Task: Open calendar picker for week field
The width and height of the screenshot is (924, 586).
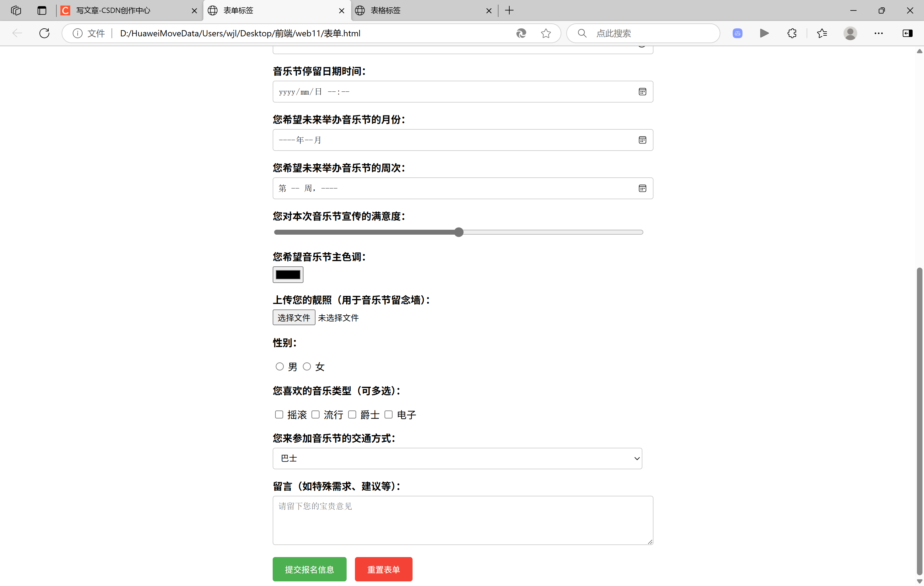Action: [642, 188]
